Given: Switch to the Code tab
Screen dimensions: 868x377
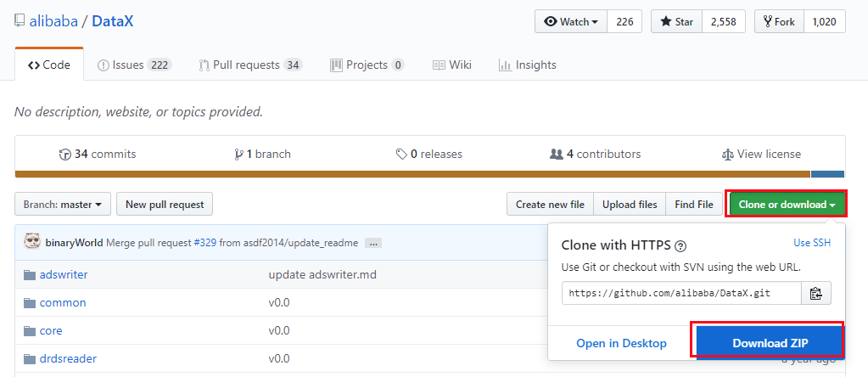Looking at the screenshot, I should (49, 65).
